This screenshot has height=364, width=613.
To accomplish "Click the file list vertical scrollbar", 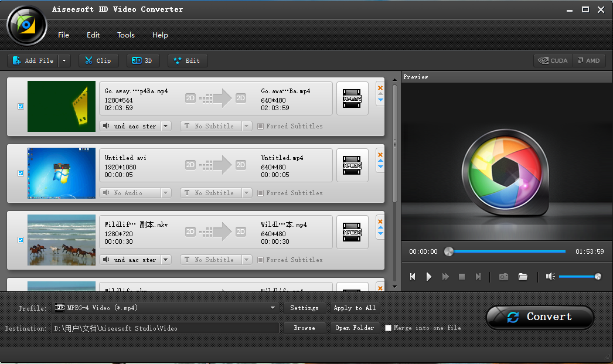I will pyautogui.click(x=394, y=144).
